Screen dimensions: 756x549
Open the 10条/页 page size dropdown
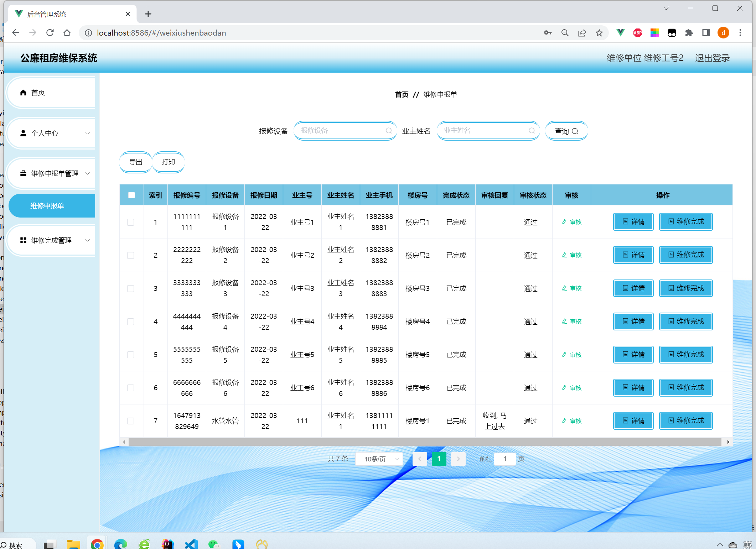379,459
